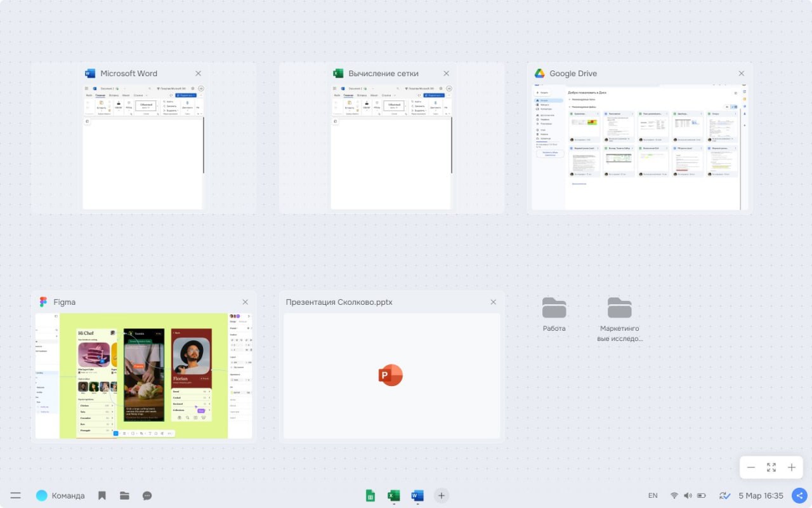Image resolution: width=812 pixels, height=508 pixels.
Task: Switch to Excel from the taskbar icon
Action: tap(394, 495)
